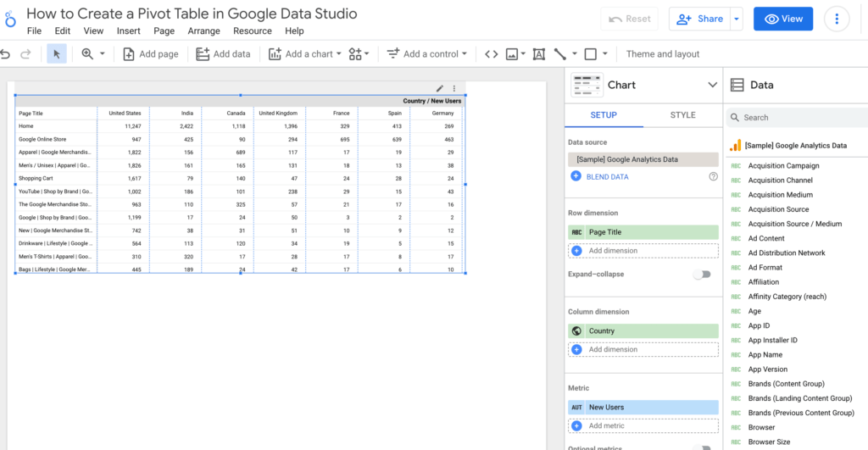Click the text box tool icon
Viewport: 868px width, 450px height.
538,54
